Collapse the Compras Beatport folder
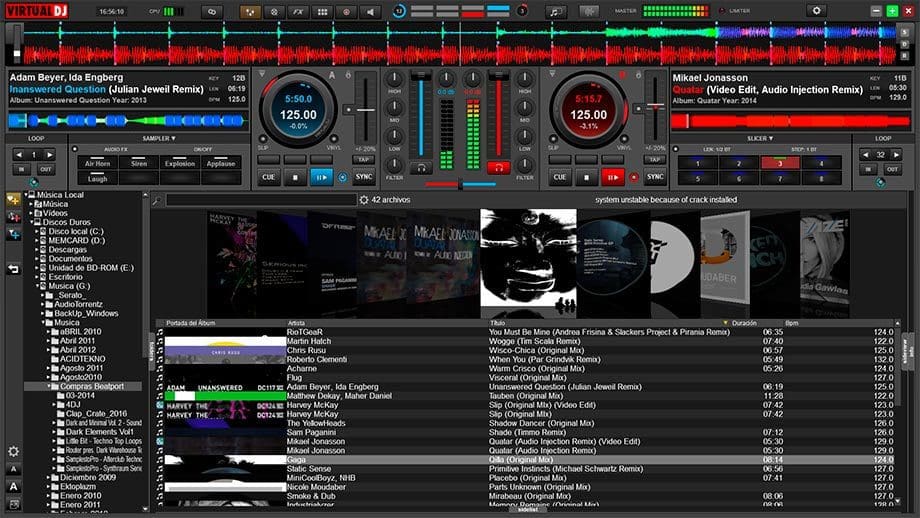Image resolution: width=920 pixels, height=518 pixels. click(x=49, y=387)
